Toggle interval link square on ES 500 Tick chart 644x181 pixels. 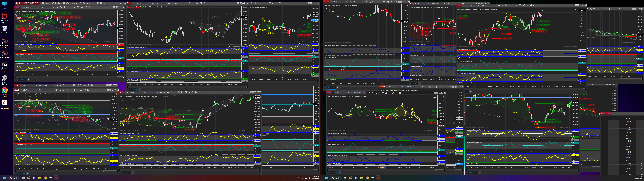click(253, 93)
